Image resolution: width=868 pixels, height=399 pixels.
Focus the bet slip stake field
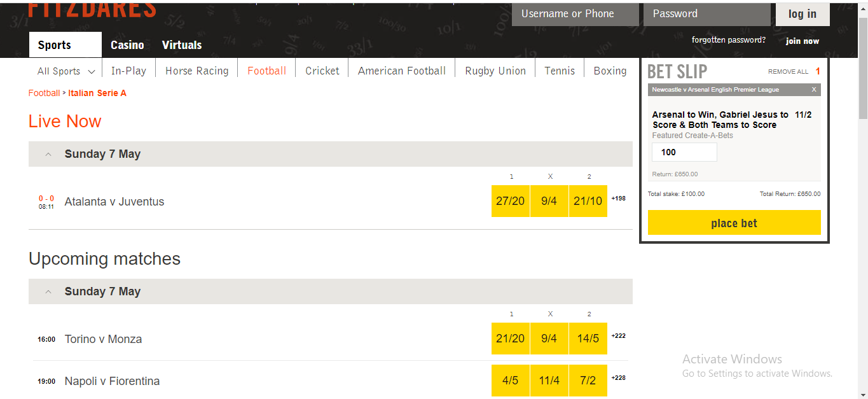point(684,152)
